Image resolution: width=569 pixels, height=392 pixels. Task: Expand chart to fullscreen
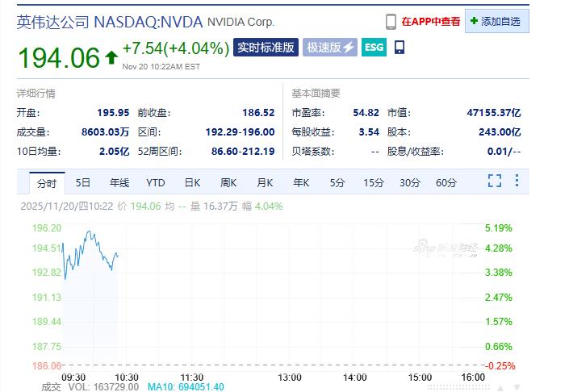point(495,181)
